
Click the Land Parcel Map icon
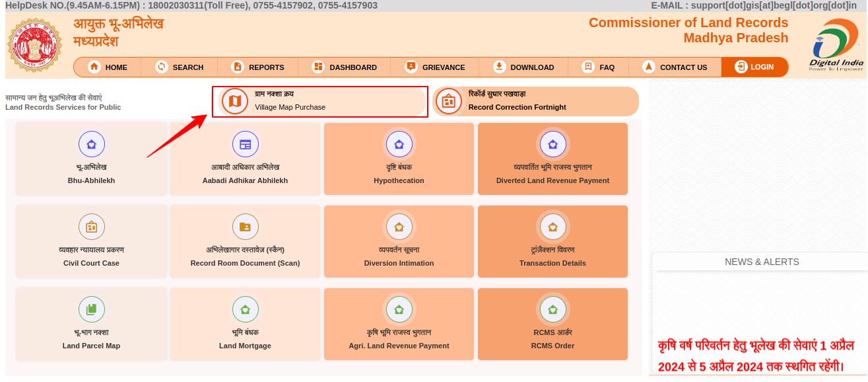pyautogui.click(x=91, y=309)
